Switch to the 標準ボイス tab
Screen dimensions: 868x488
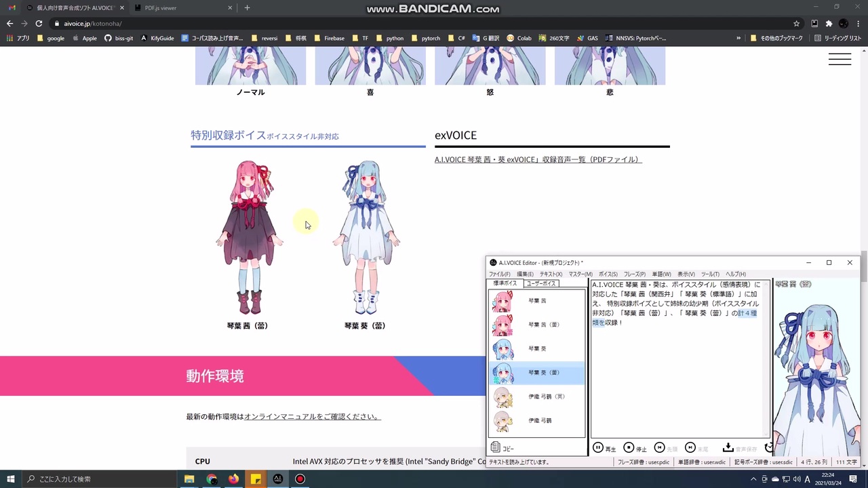pos(505,283)
